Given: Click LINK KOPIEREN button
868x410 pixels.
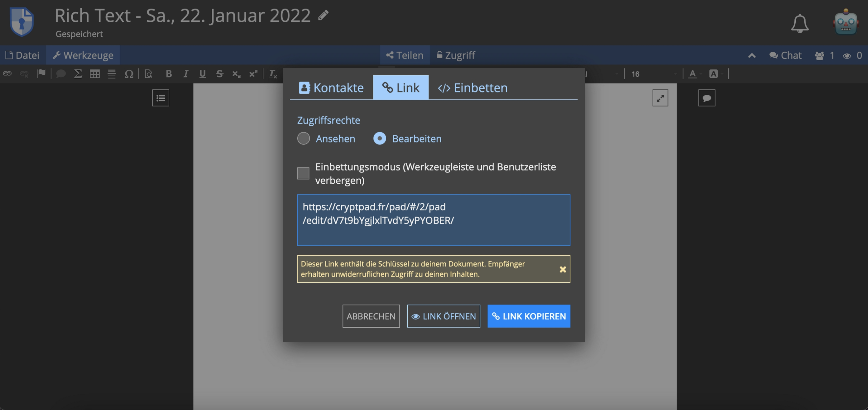Looking at the screenshot, I should pyautogui.click(x=529, y=316).
